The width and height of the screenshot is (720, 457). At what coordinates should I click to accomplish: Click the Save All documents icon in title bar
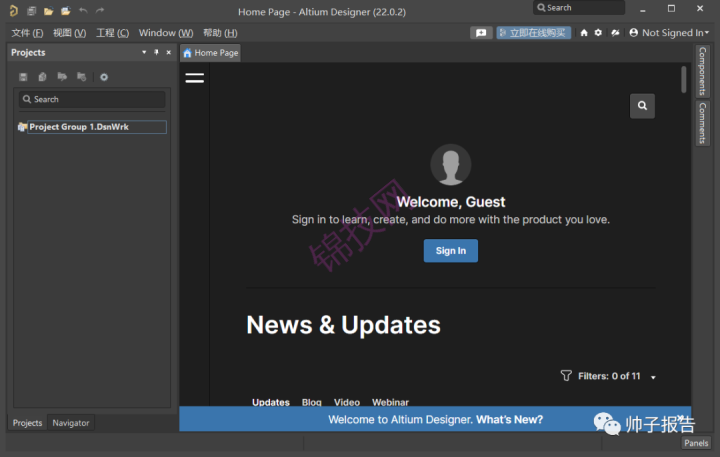pyautogui.click(x=31, y=11)
